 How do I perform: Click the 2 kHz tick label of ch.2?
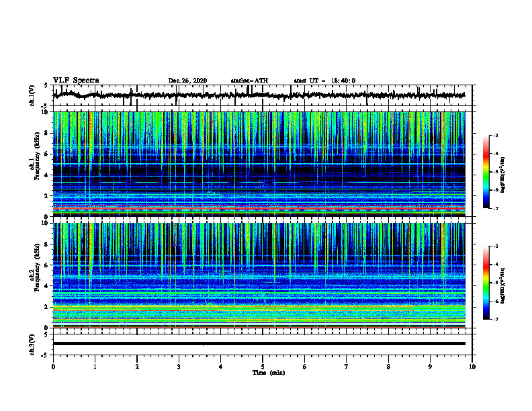pyautogui.click(x=47, y=307)
